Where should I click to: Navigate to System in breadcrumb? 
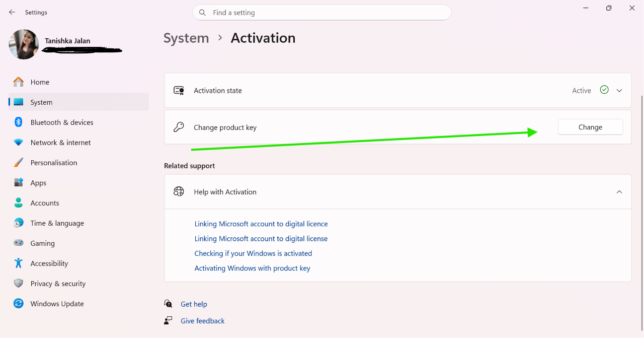click(186, 38)
